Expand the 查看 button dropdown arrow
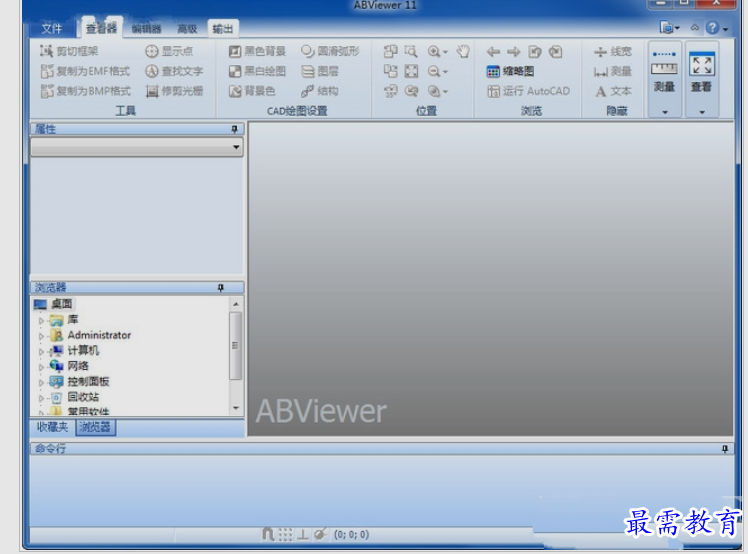Image resolution: width=748 pixels, height=554 pixels. [702, 112]
